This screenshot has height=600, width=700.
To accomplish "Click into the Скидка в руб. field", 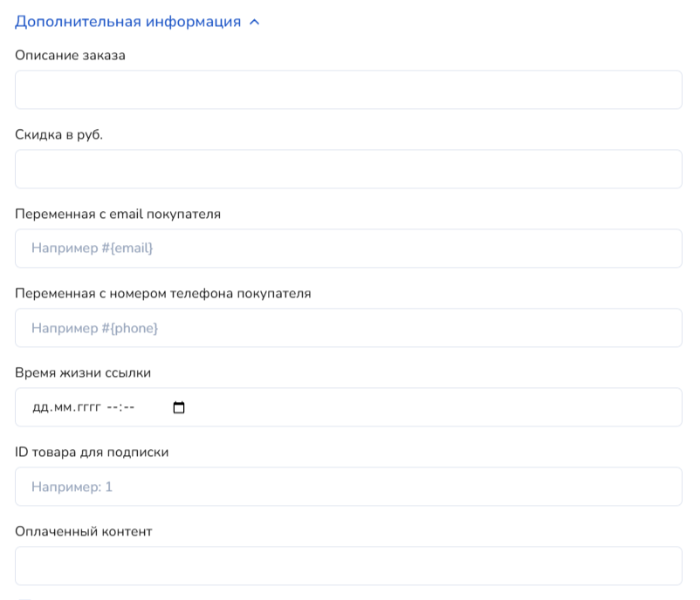I will 348,169.
